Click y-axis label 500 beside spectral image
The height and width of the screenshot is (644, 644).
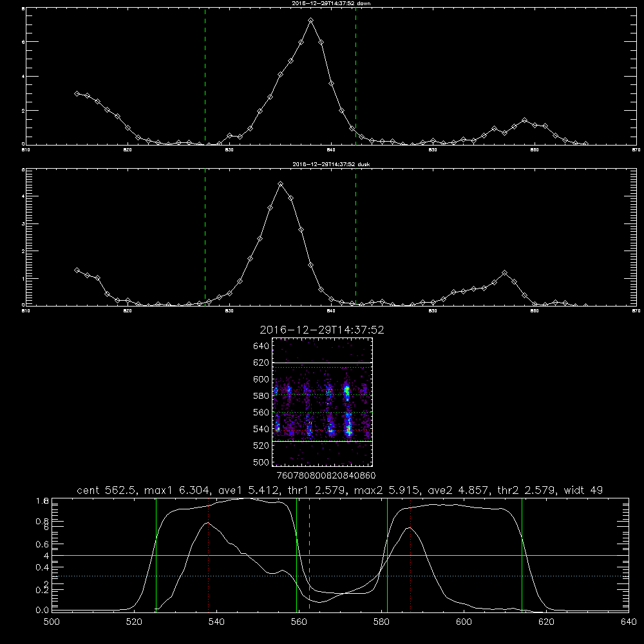261,462
